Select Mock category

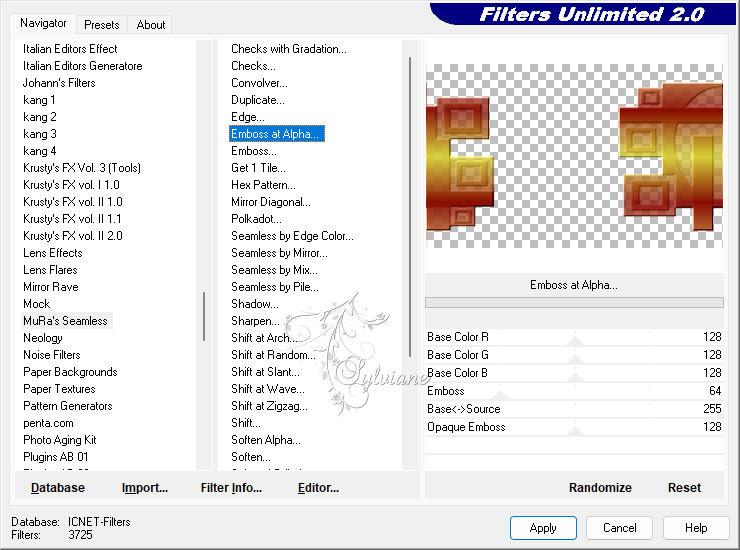(36, 304)
